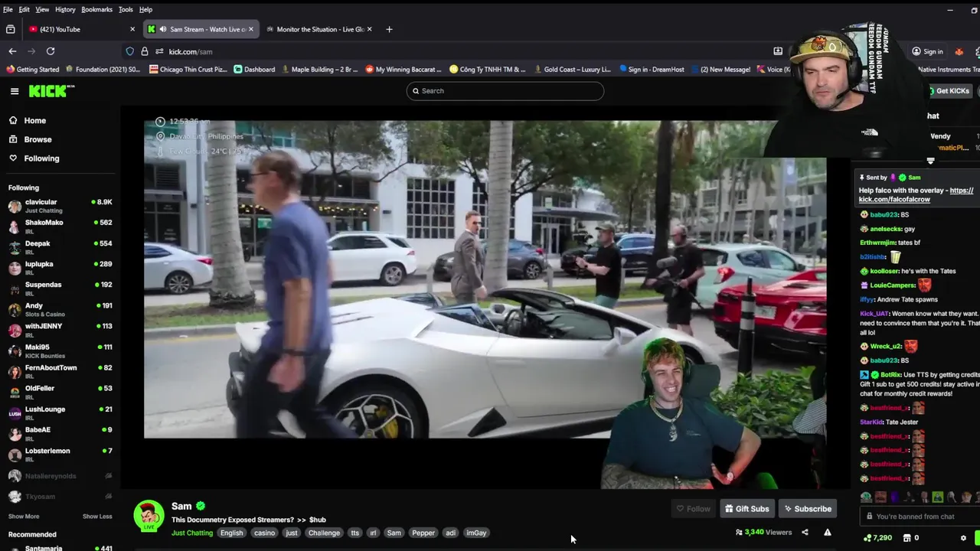Open Lobsterlemon channel in sidebar

(x=60, y=455)
